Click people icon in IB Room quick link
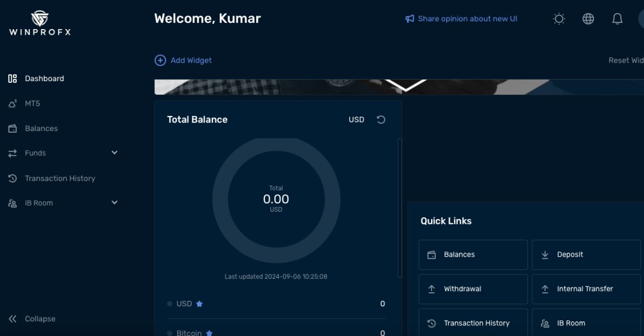 (545, 323)
